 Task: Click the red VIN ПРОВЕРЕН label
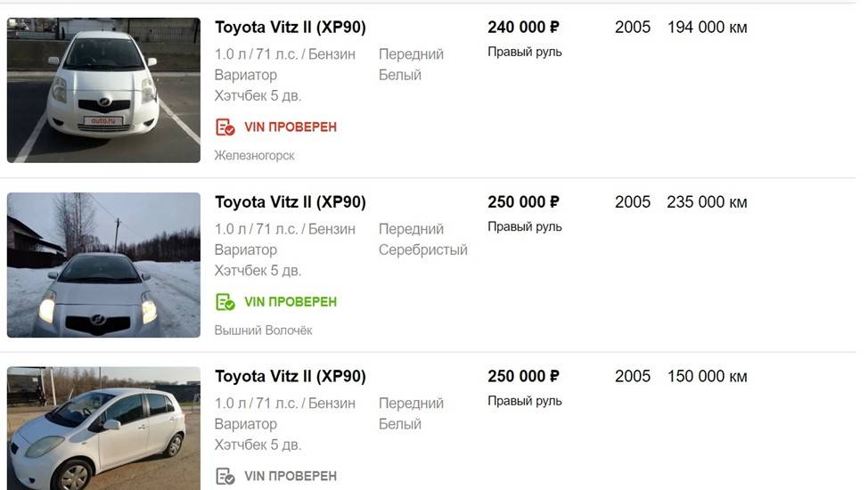click(x=291, y=127)
